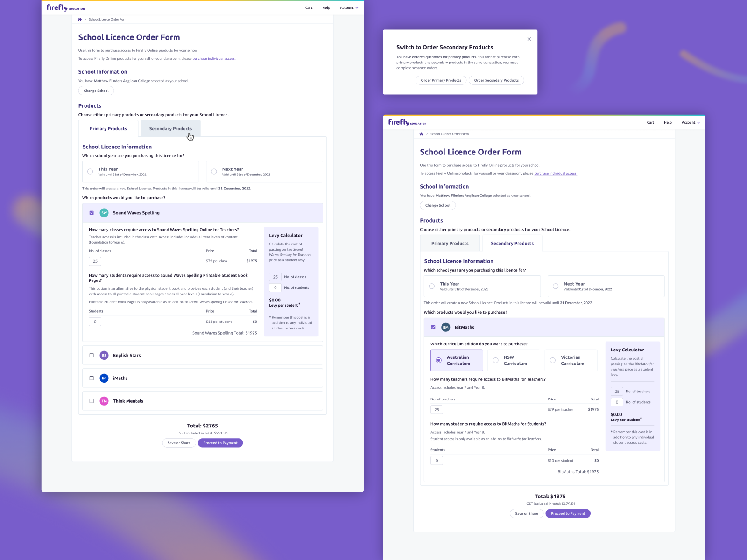This screenshot has width=747, height=560.
Task: Click Change School button in left window
Action: pos(96,91)
